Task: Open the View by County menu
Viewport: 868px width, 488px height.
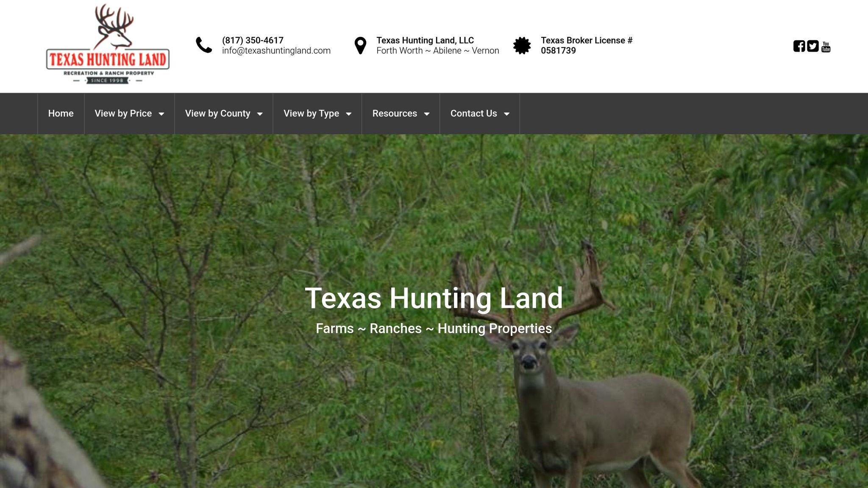Action: pos(224,114)
